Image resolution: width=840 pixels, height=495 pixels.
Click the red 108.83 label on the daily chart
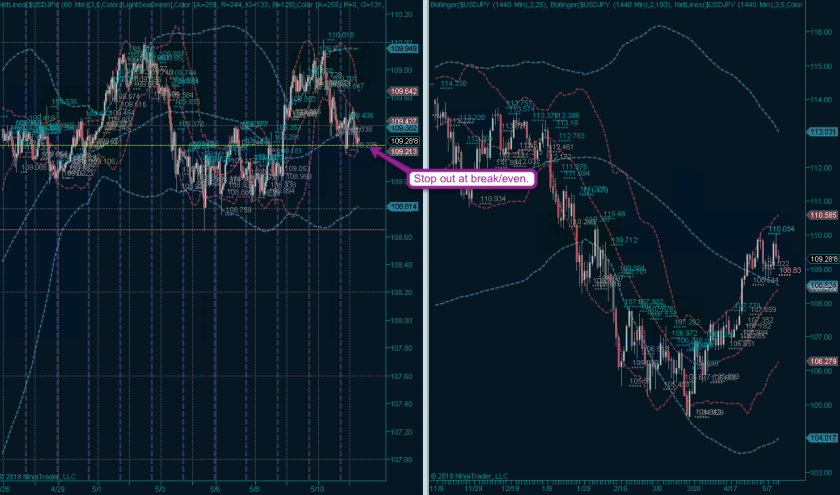(790, 271)
